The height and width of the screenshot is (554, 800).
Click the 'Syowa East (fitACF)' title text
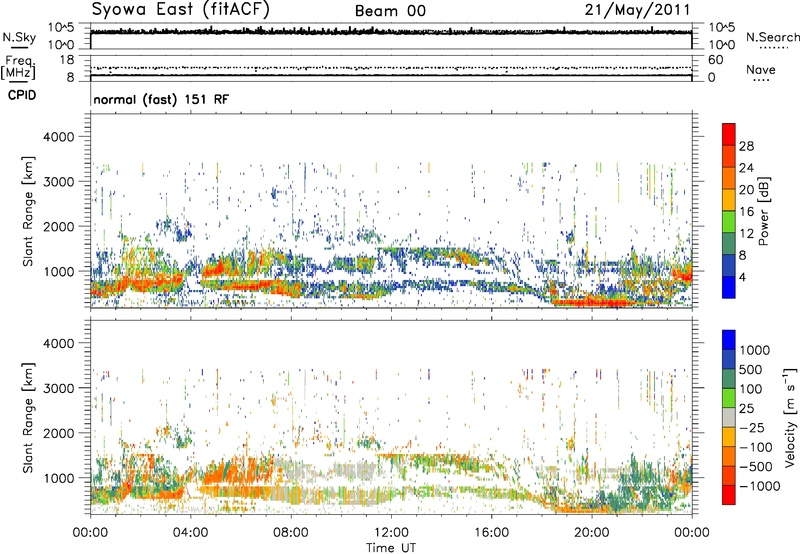pyautogui.click(x=181, y=10)
